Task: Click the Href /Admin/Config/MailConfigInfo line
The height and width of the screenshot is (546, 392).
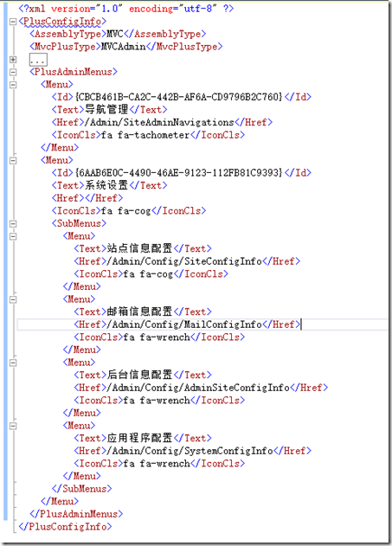Action: click(187, 324)
